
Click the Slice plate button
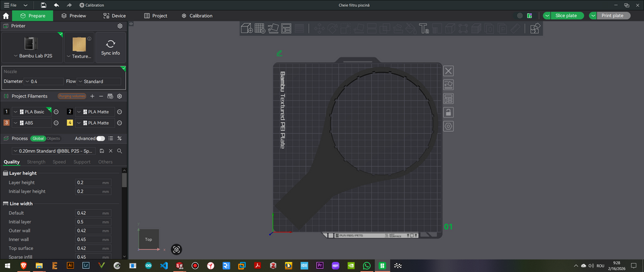point(567,16)
